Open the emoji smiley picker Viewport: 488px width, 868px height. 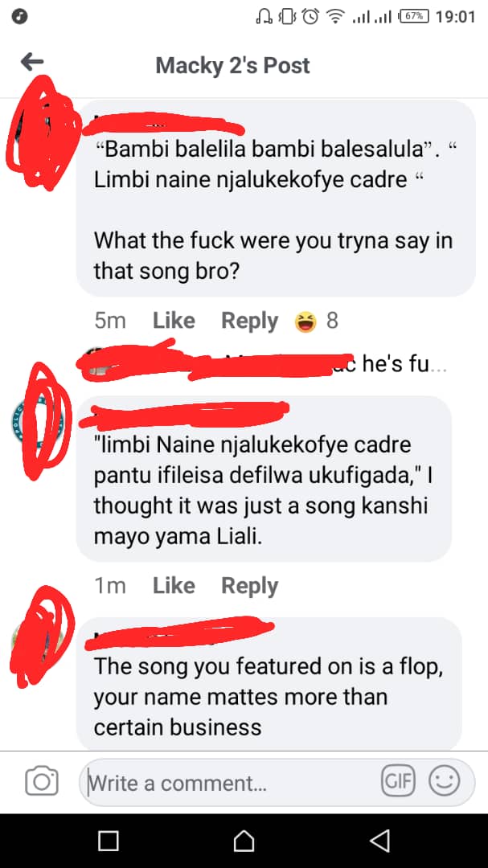445,781
